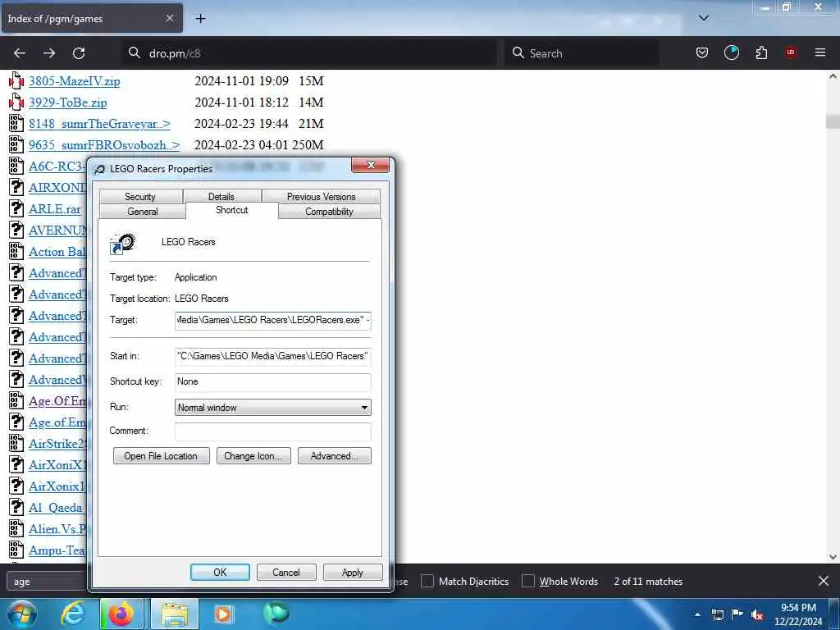Viewport: 840px width, 630px height.
Task: Click Cancel in the Properties dialog
Action: coord(286,572)
